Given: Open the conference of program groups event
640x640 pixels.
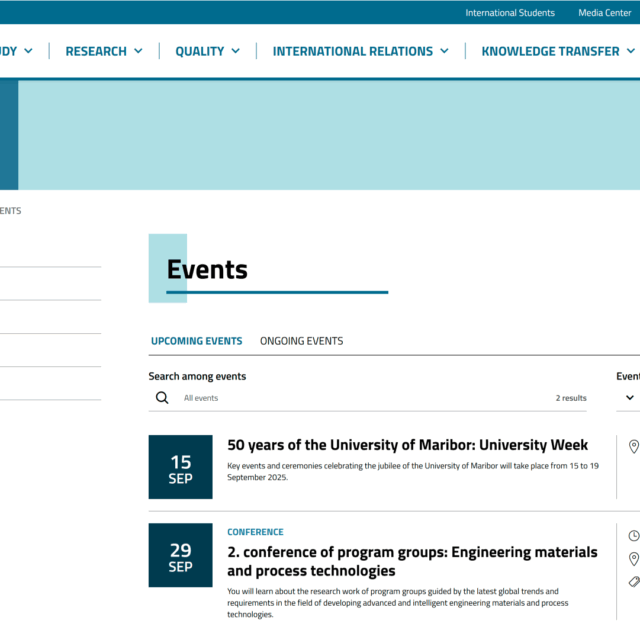Looking at the screenshot, I should pos(412,561).
